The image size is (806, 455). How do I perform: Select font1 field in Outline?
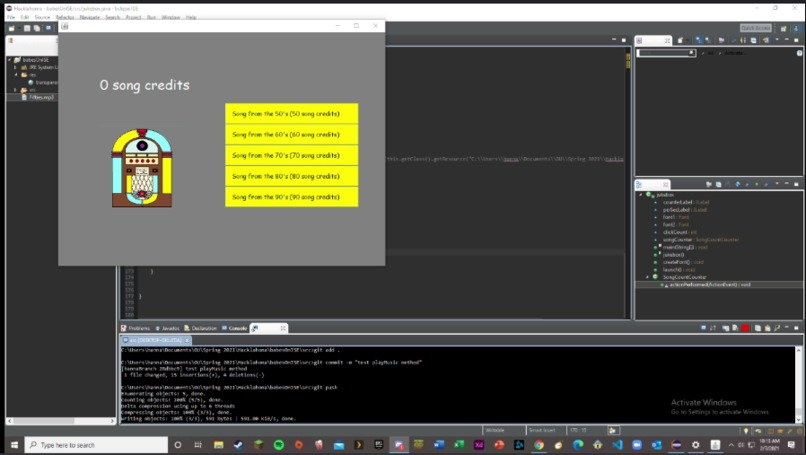pyautogui.click(x=675, y=217)
